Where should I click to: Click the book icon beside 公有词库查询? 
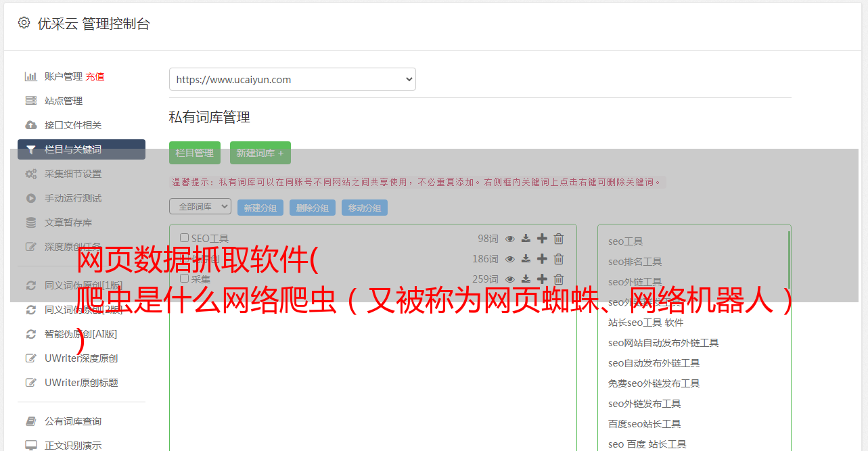[x=30, y=421]
